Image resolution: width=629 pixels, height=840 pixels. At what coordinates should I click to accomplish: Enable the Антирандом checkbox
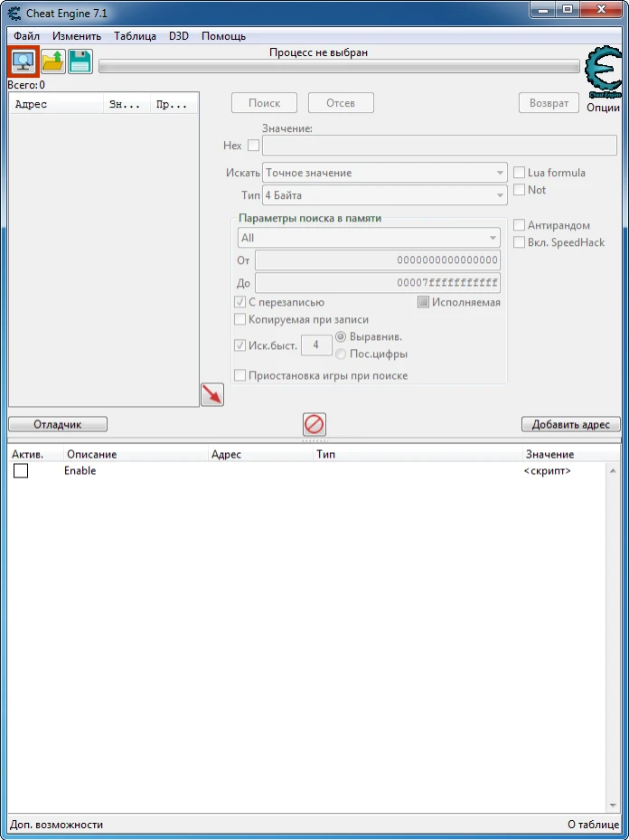tap(519, 225)
